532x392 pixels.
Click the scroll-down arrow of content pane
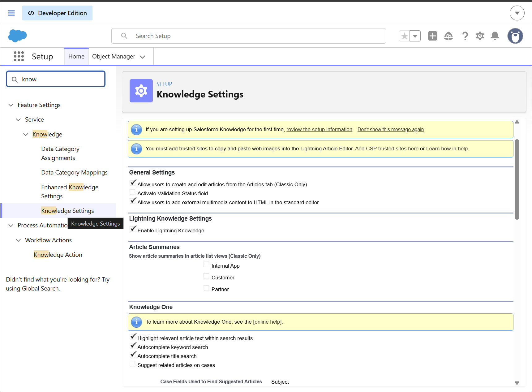coord(517,383)
